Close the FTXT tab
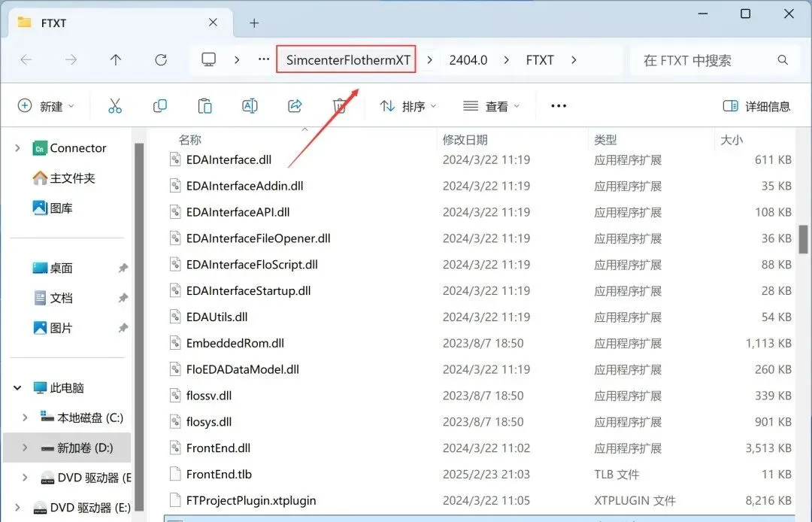Viewport: 812px width, 522px height. point(213,23)
